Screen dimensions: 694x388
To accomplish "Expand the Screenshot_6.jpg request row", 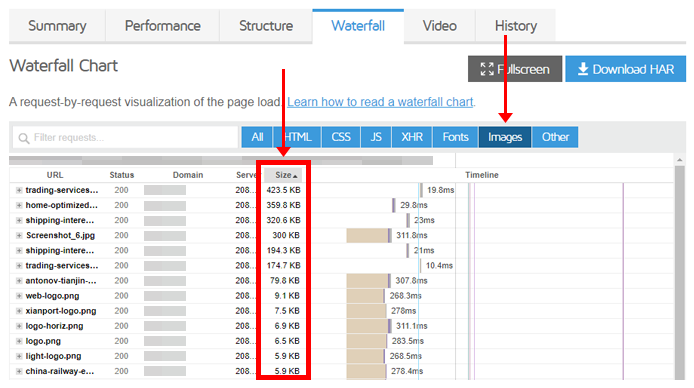I will click(19, 235).
